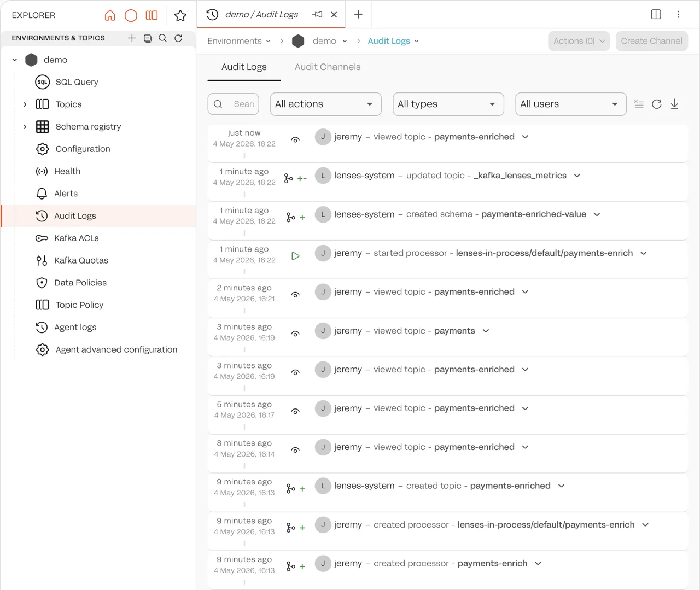Toggle the split panel layout icon
This screenshot has width=700, height=590.
656,14
